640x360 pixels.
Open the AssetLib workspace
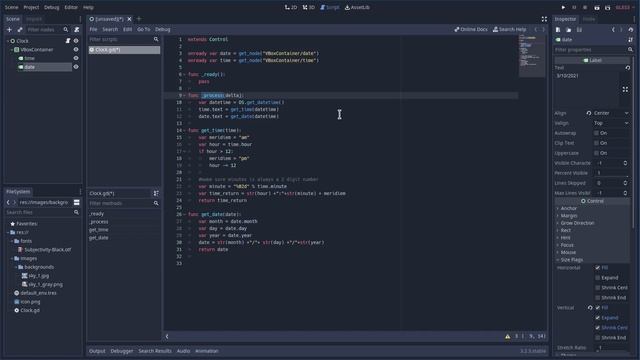pyautogui.click(x=357, y=7)
